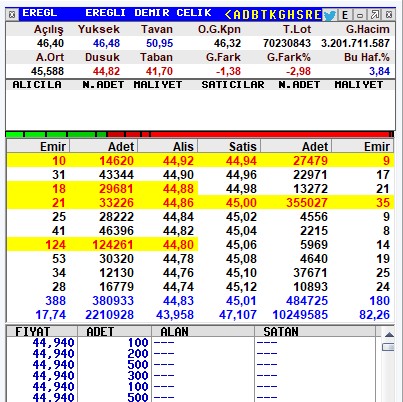Select the yellow 'T' shortcut in title bar
403x402 pixels.
264,15
